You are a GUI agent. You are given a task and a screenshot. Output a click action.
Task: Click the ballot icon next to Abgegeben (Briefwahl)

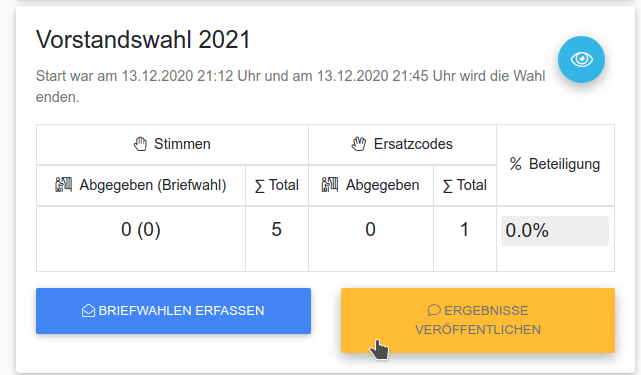[63, 185]
